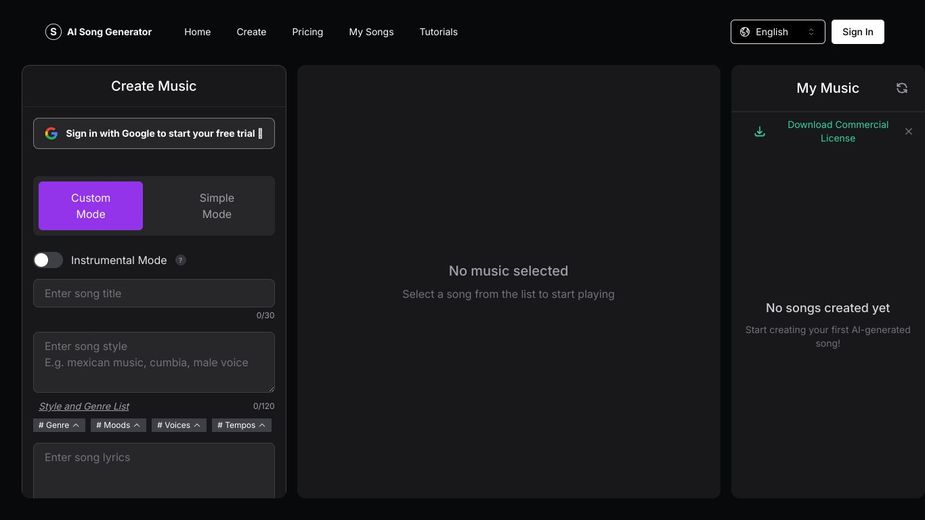925x520 pixels.
Task: Expand the # Voices tag list
Action: coord(179,425)
